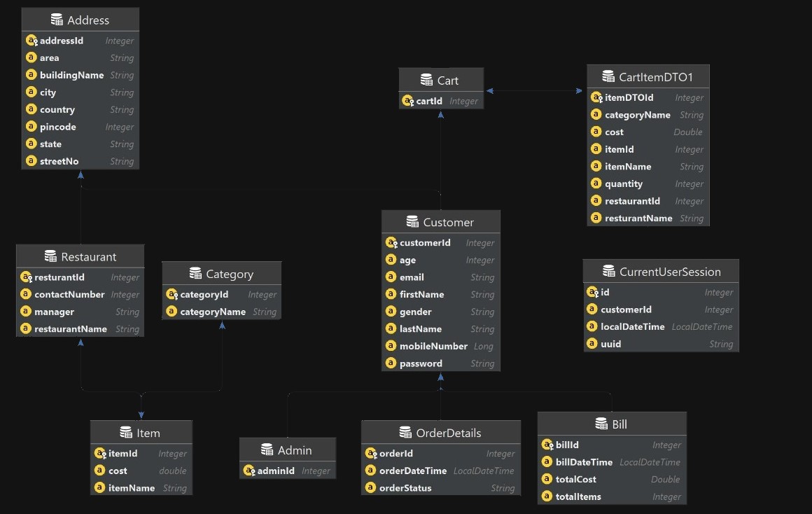812x514 pixels.
Task: Click the LocalDateTime type of orderDateTime
Action: 483,471
